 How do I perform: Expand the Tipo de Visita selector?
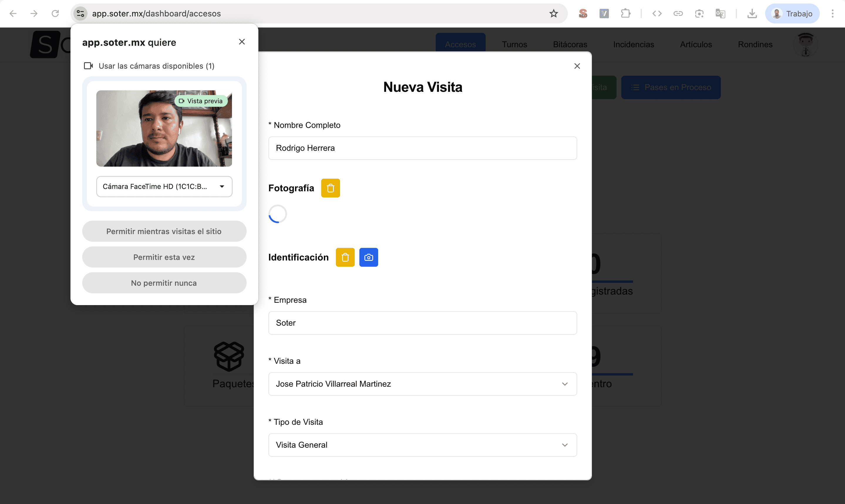(x=422, y=445)
